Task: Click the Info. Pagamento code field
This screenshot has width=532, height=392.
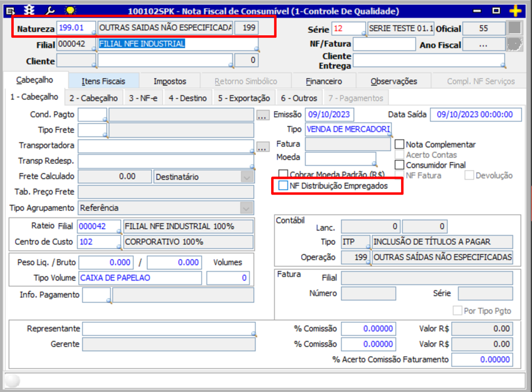Action: point(96,295)
